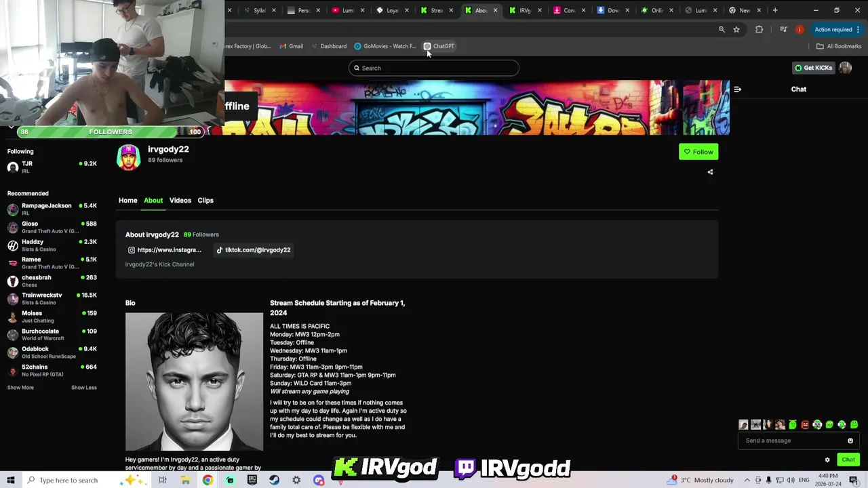Screen dimensions: 868x488
Task: Open Task View from the taskbar
Action: coord(162,480)
